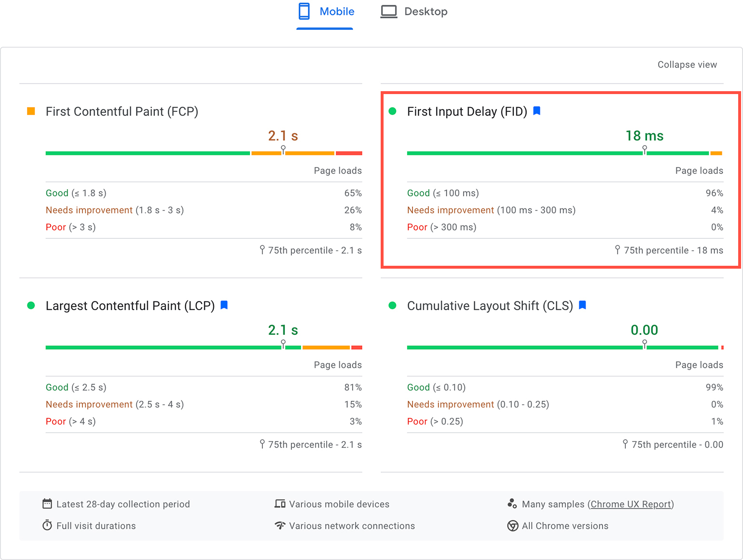
Task: Open the Chrome UX Report link
Action: 630,504
